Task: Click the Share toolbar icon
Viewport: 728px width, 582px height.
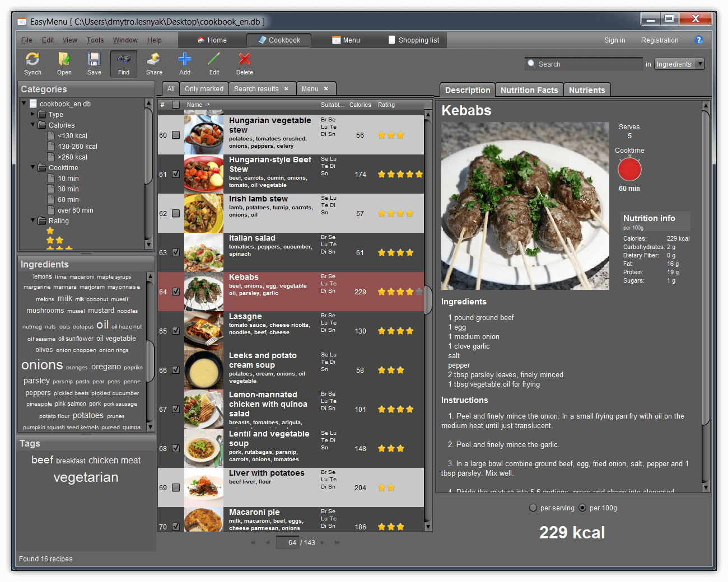Action: [154, 59]
